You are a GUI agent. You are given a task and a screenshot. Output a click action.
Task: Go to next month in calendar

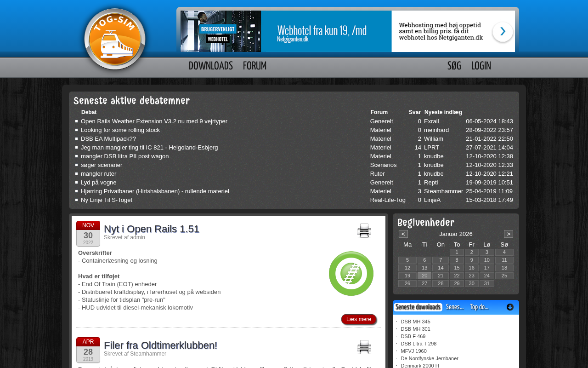509,234
